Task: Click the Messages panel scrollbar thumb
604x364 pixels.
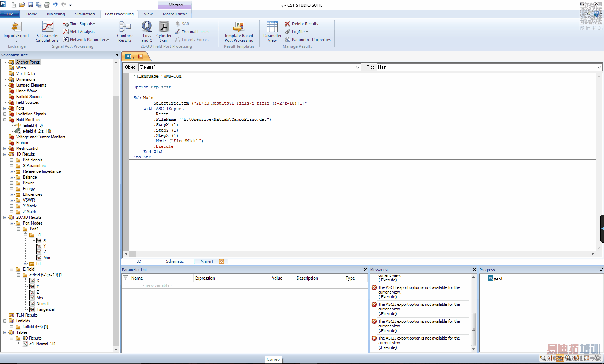Action: (x=473, y=329)
